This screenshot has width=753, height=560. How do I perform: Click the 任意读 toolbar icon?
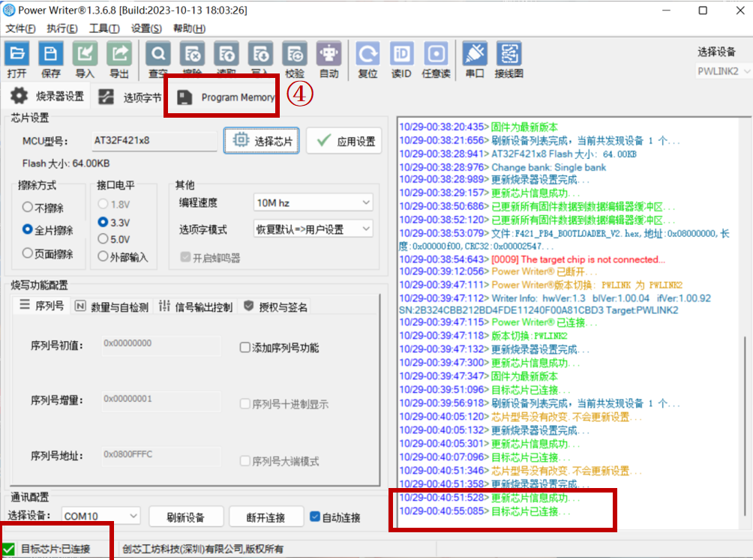(436, 53)
